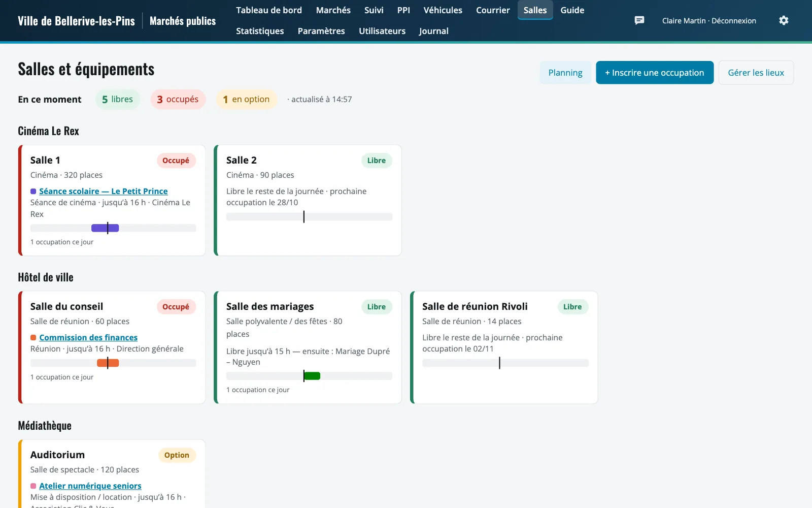Click Salle de réunion Rivoli timeline bar
The height and width of the screenshot is (508, 812).
[x=505, y=363]
